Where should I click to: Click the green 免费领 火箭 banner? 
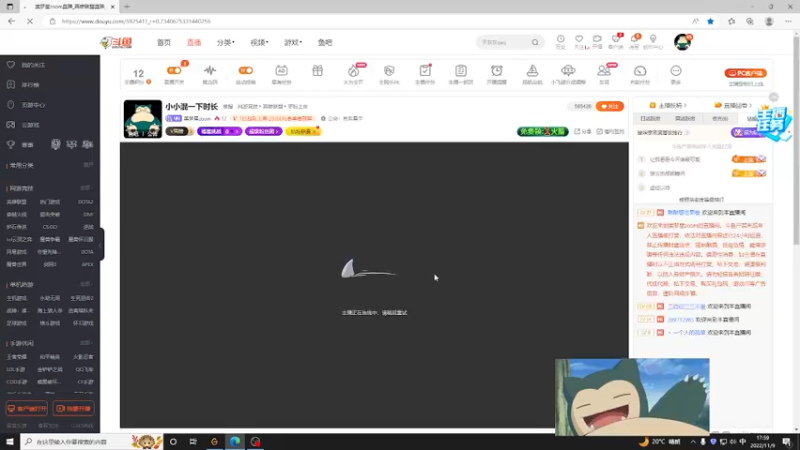click(x=542, y=131)
